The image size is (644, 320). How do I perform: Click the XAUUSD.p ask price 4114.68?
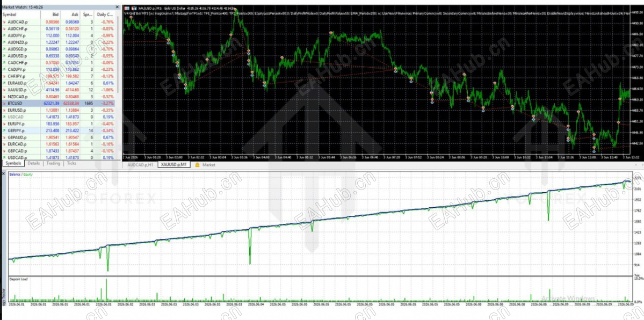pyautogui.click(x=73, y=90)
